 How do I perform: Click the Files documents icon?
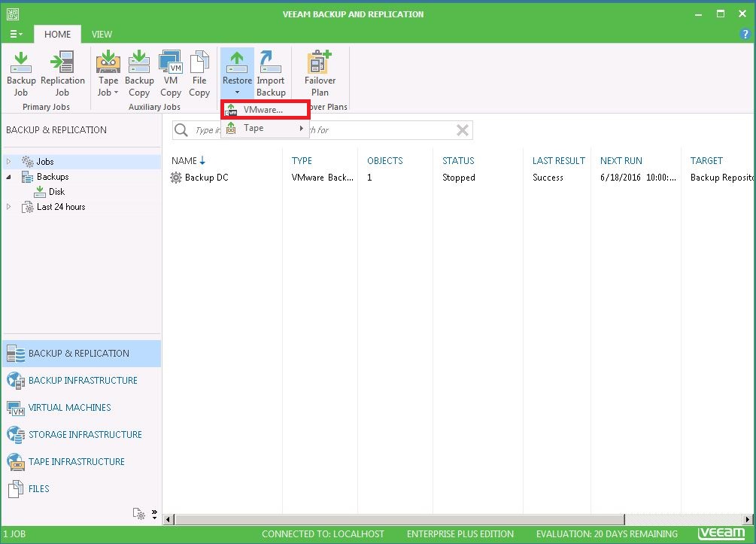click(x=16, y=489)
